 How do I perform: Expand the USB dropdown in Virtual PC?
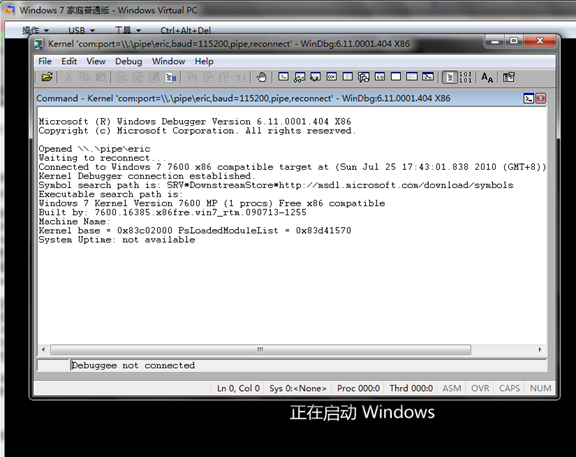(x=82, y=30)
